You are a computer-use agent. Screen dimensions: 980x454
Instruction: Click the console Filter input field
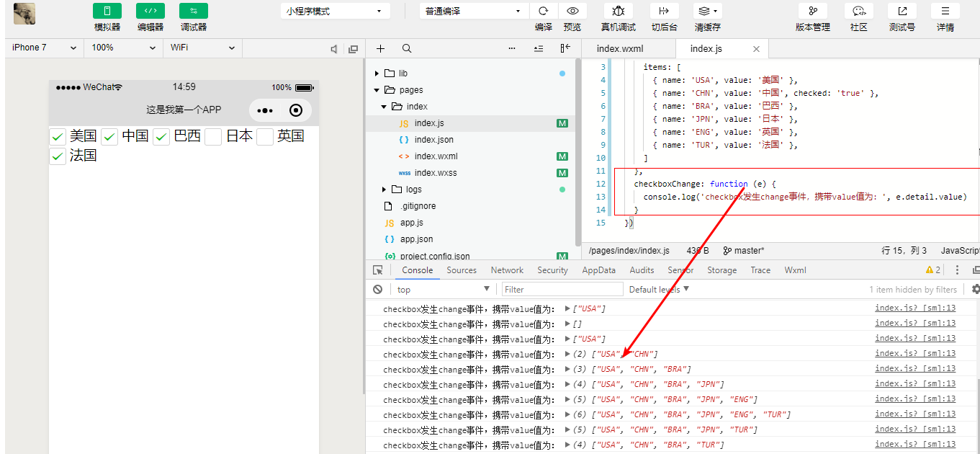click(x=562, y=290)
